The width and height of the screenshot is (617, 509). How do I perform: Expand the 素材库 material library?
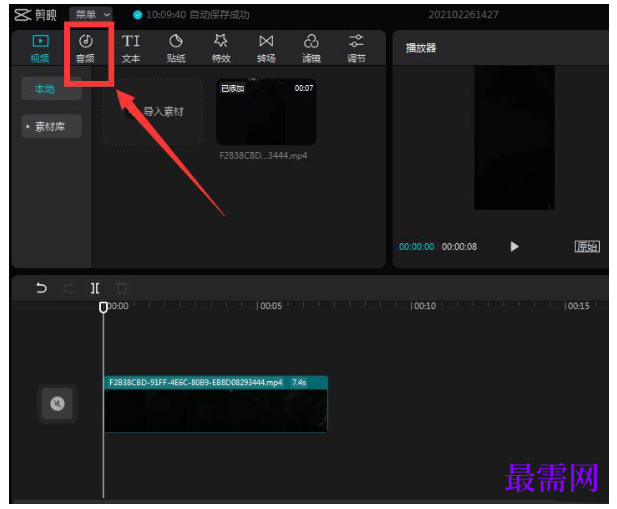pyautogui.click(x=51, y=126)
